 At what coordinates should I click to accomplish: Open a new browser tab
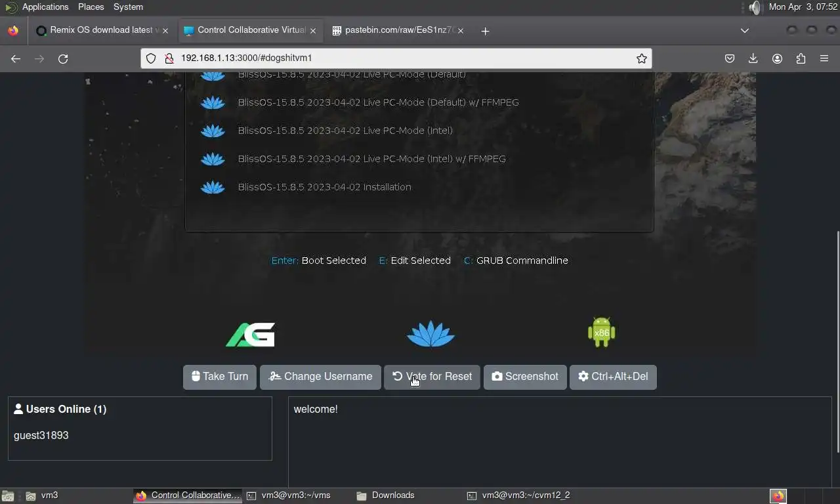485,31
